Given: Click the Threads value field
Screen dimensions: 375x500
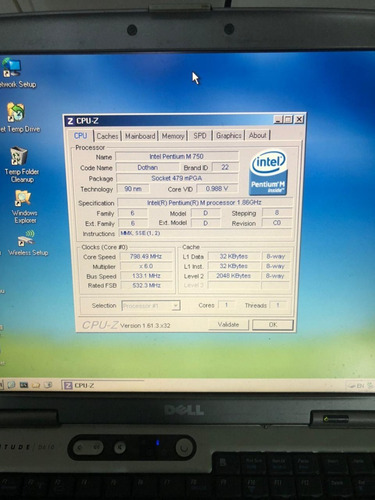Looking at the screenshot, I should 277,305.
